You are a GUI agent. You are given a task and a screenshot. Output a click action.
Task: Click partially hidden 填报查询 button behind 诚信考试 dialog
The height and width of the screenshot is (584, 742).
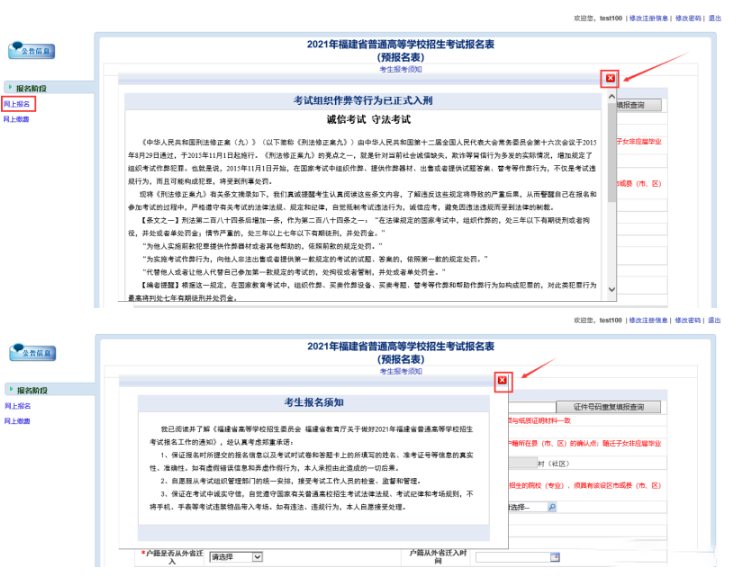(639, 105)
